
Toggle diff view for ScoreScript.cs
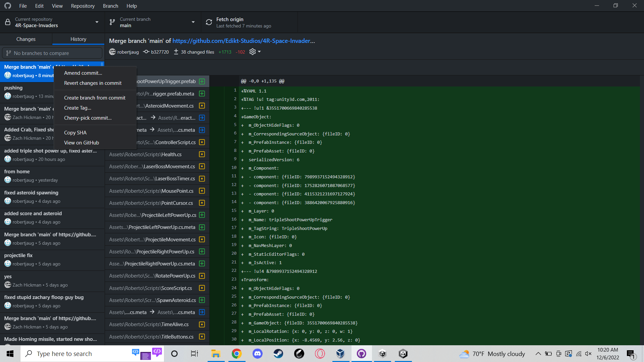coord(202,288)
